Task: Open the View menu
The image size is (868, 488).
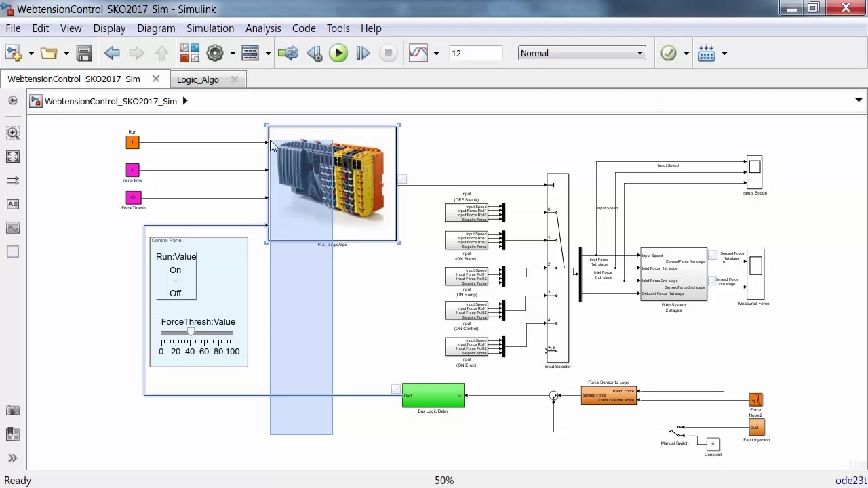Action: 71,28
